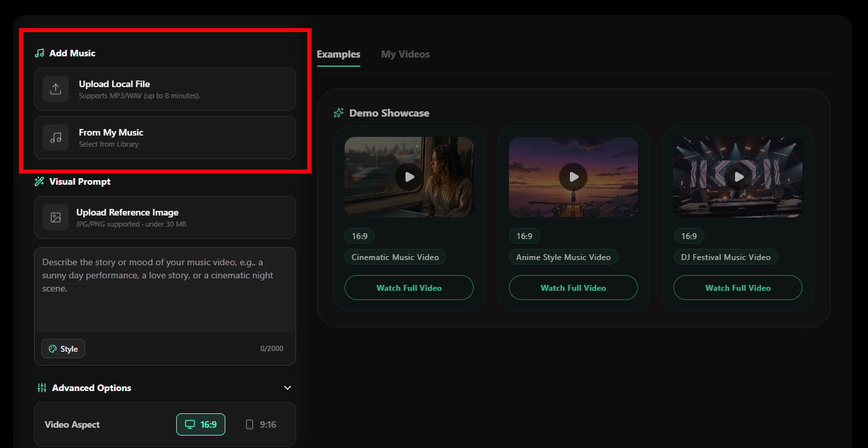Click the DJ Festival Music Video label

(x=726, y=257)
